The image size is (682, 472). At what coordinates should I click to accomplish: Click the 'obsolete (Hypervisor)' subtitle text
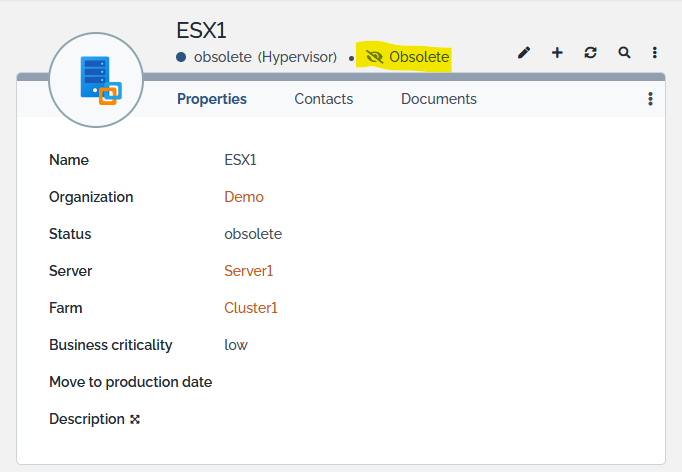click(x=265, y=57)
